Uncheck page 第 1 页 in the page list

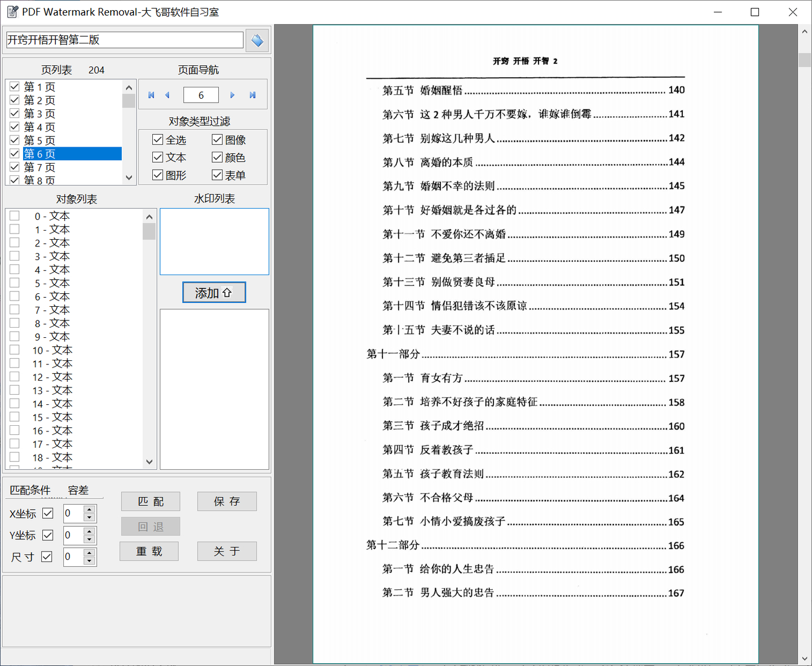pos(14,86)
